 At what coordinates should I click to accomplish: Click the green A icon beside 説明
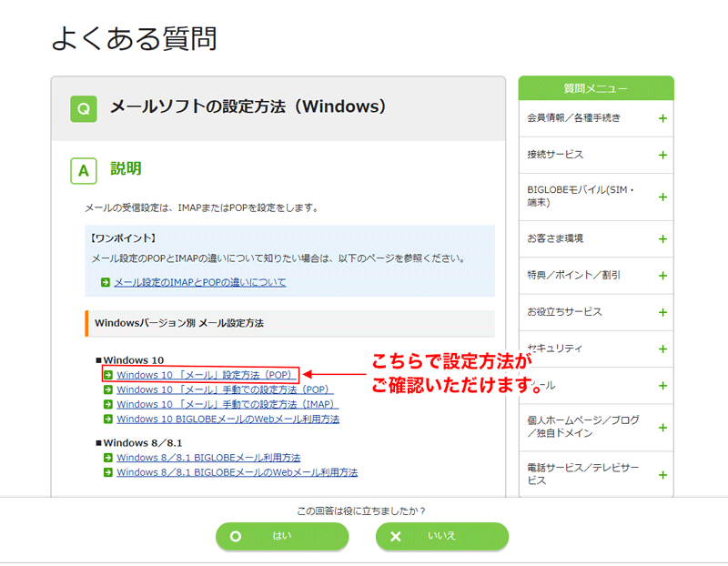coord(83,171)
